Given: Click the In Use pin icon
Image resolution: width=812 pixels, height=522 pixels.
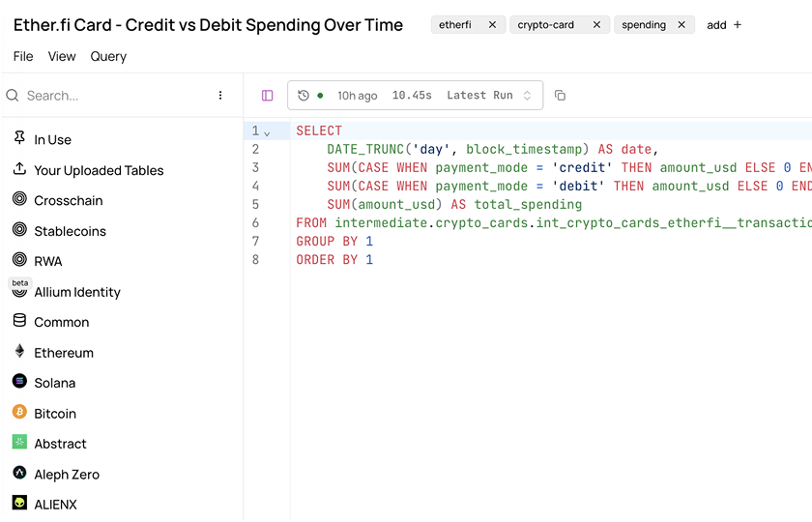Looking at the screenshot, I should click(19, 137).
